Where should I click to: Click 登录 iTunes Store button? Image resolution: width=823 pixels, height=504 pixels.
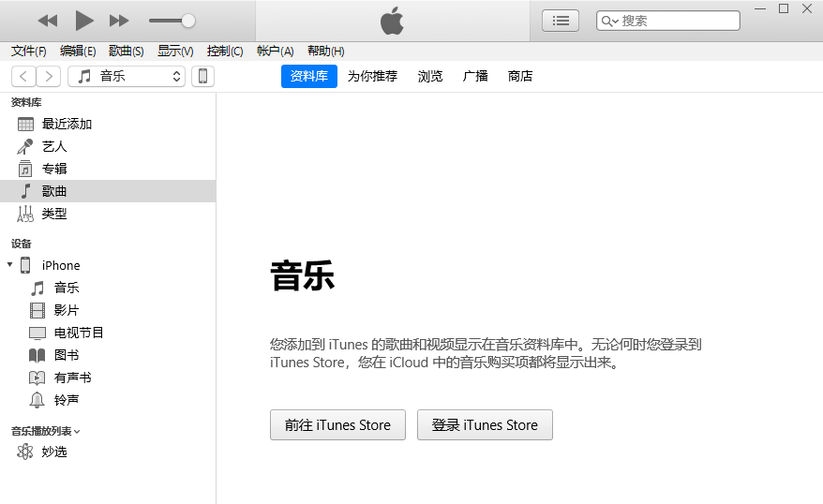pos(485,424)
